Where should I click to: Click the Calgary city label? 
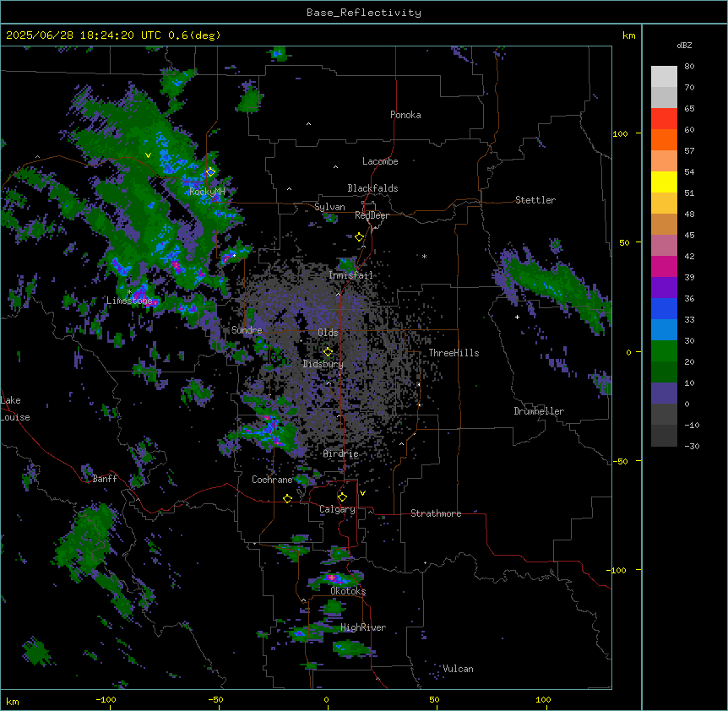[337, 509]
